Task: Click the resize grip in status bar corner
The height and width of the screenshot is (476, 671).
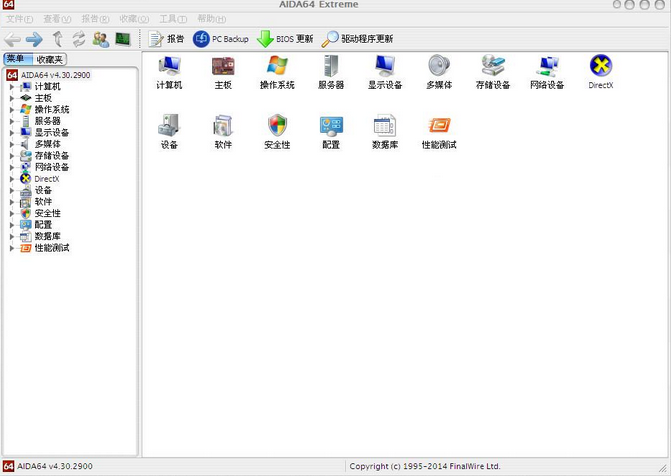Action: pos(662,468)
